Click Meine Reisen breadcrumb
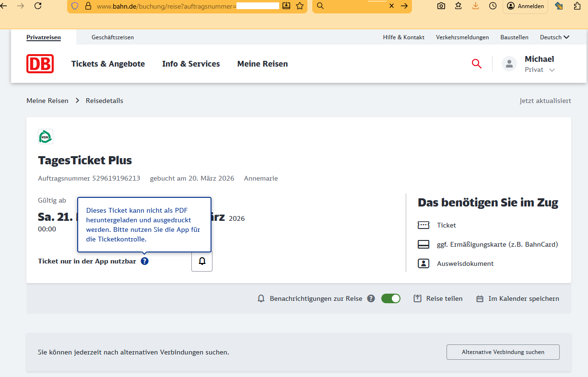Screen dimensions: 588x377 point(47,101)
